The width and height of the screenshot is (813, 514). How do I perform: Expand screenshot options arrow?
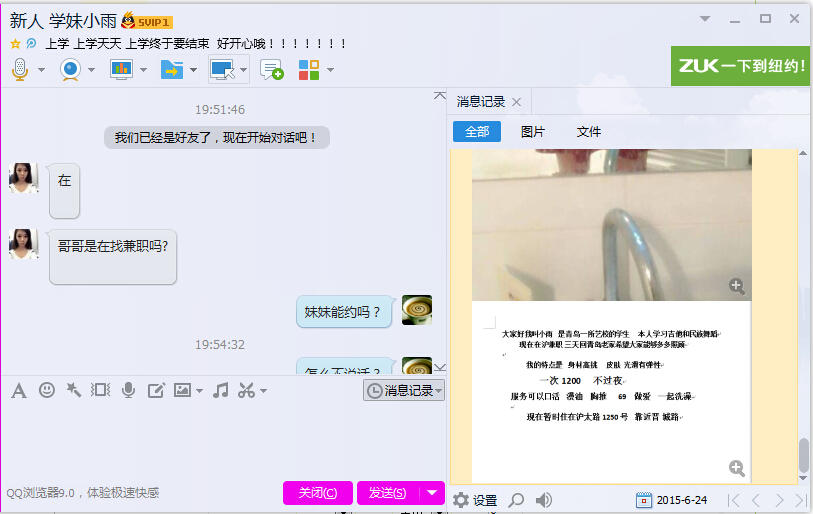tap(263, 391)
